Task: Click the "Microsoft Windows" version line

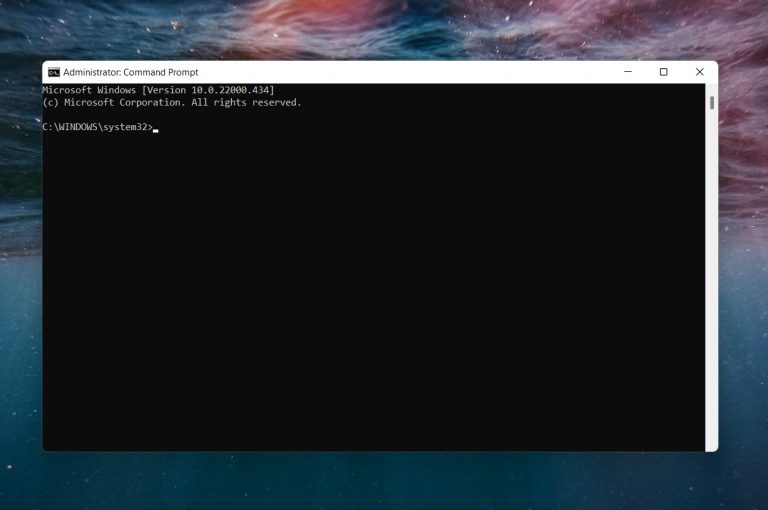Action: coord(90,90)
